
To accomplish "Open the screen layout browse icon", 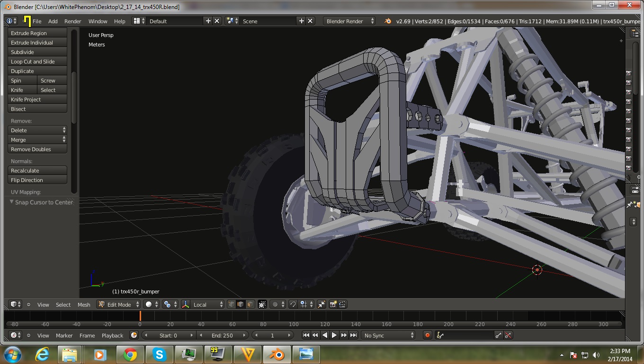I will [139, 21].
